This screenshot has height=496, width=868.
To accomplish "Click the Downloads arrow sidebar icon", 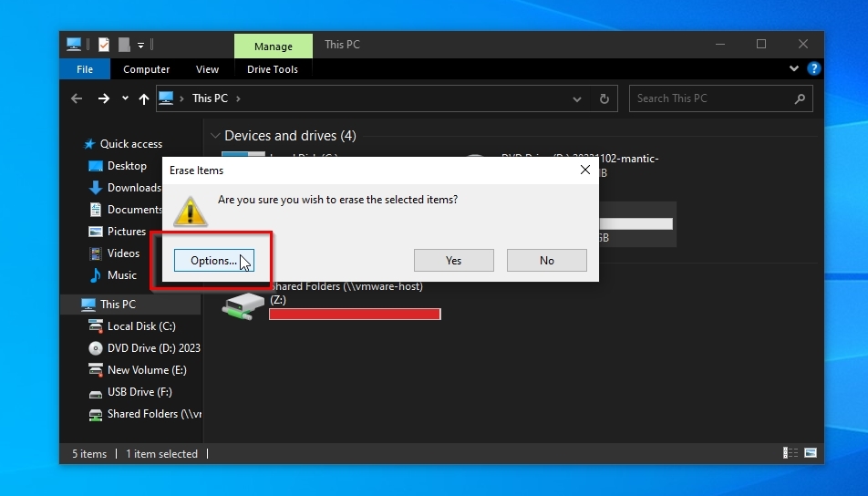I will pyautogui.click(x=96, y=188).
